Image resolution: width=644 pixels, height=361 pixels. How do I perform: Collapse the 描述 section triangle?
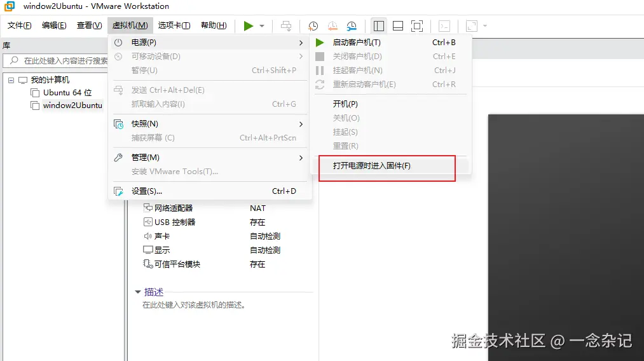click(137, 292)
